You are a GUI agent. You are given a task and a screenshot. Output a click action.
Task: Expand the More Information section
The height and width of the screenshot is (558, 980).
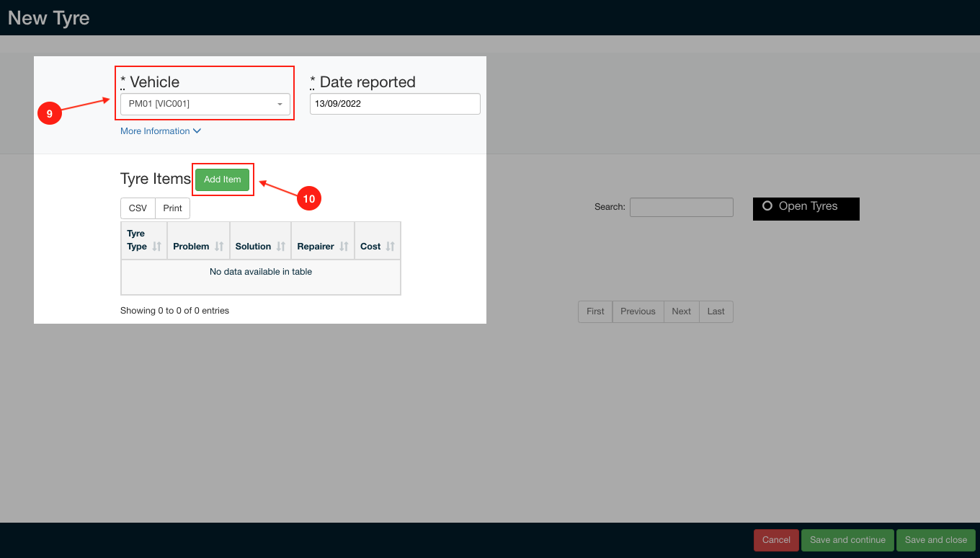tap(160, 131)
